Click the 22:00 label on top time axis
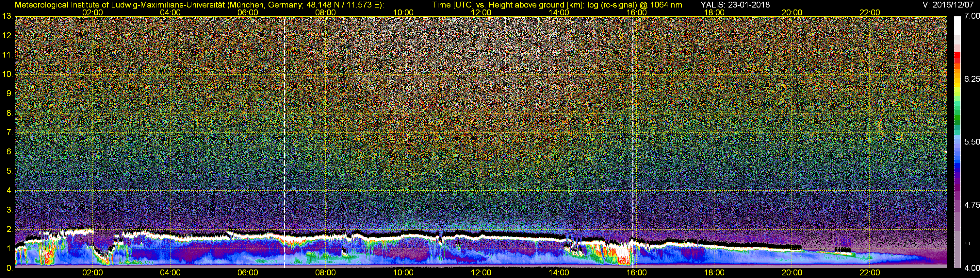980x278 pixels. click(870, 12)
